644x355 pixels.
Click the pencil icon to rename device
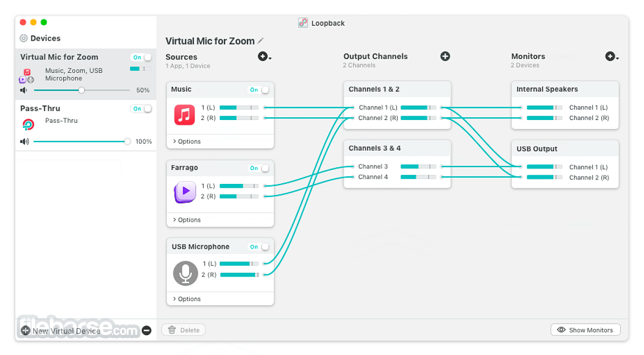pos(260,41)
